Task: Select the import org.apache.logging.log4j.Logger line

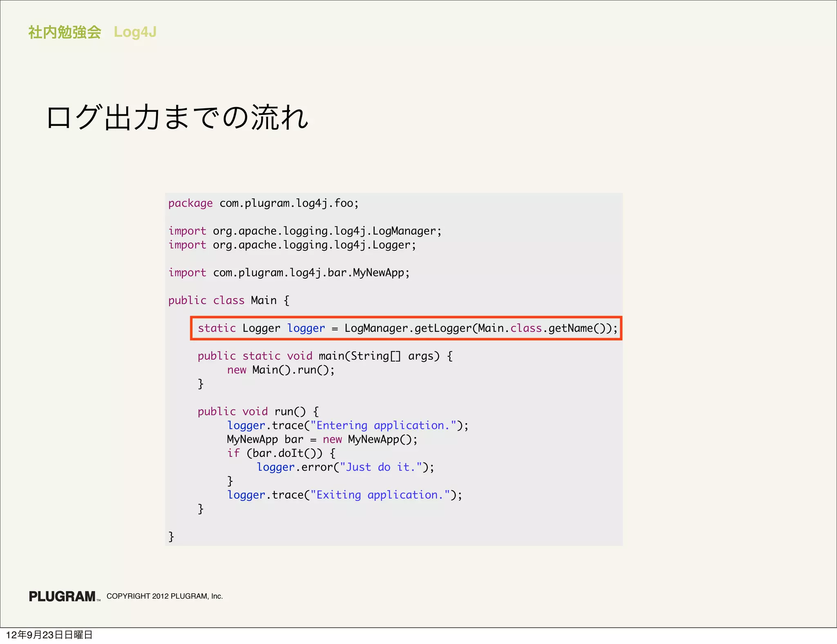Action: pos(292,245)
